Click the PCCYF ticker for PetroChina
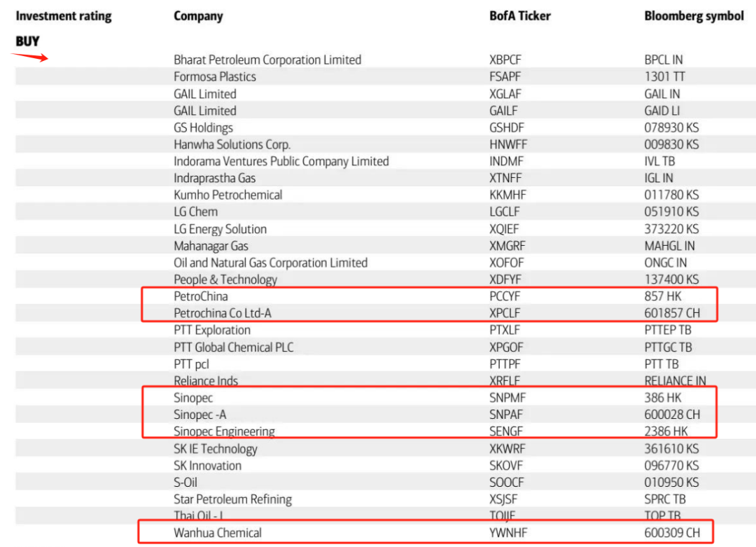The width and height of the screenshot is (756, 547). point(505,296)
